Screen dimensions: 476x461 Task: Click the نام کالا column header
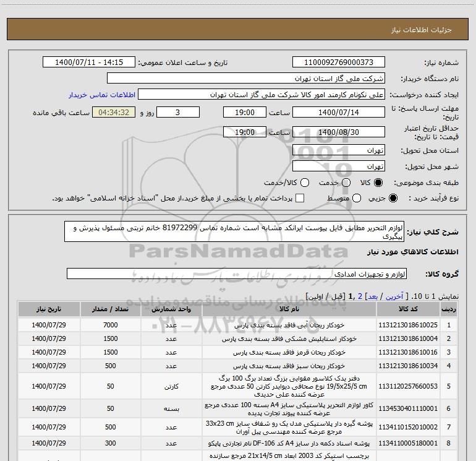[289, 309]
